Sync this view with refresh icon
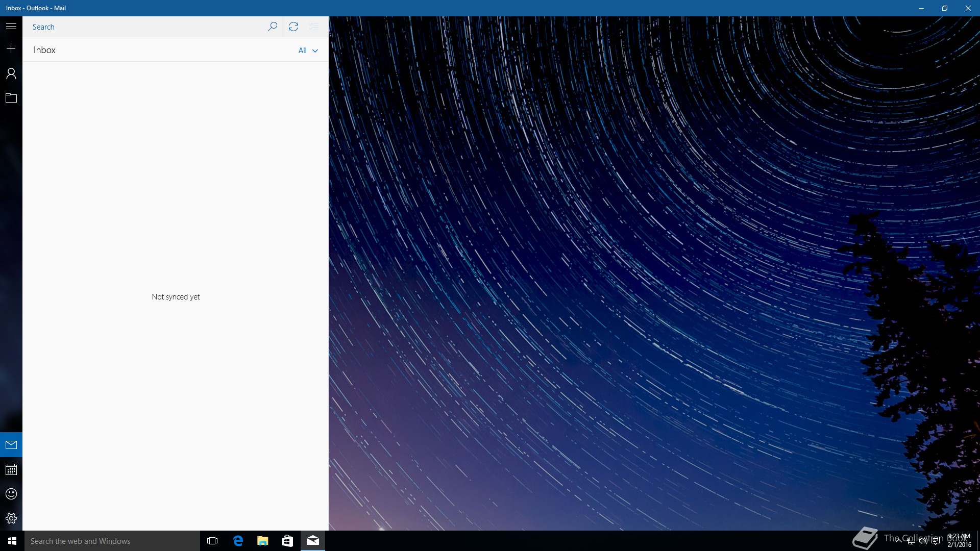The image size is (980, 551). (x=293, y=27)
